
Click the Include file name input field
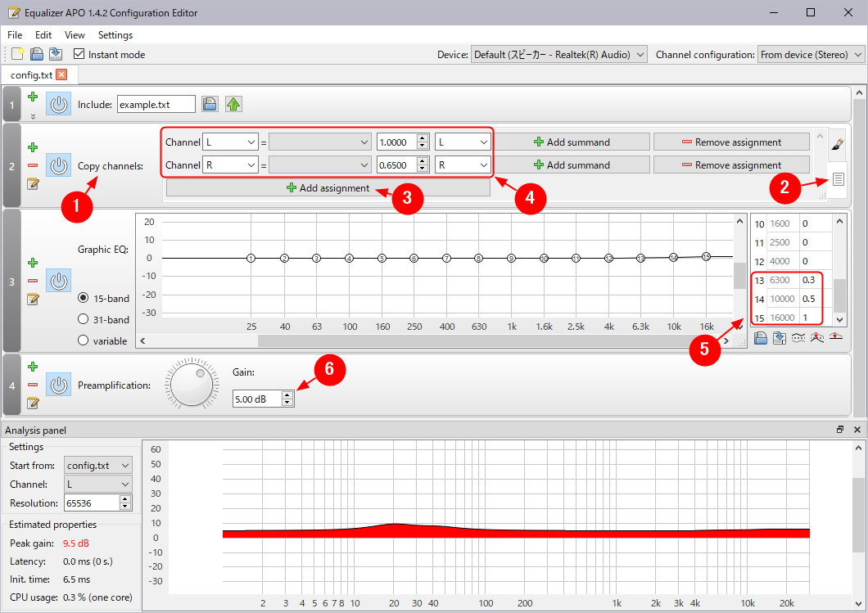pos(156,104)
